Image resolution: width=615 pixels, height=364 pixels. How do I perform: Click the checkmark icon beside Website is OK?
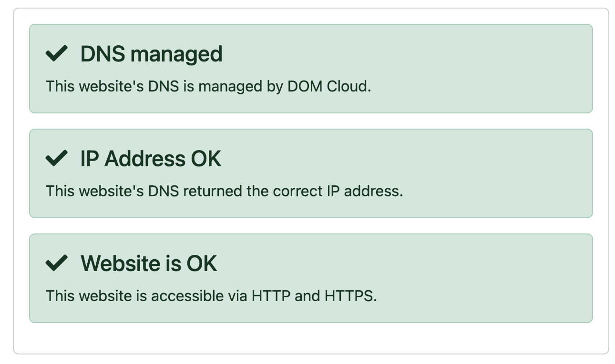56,263
